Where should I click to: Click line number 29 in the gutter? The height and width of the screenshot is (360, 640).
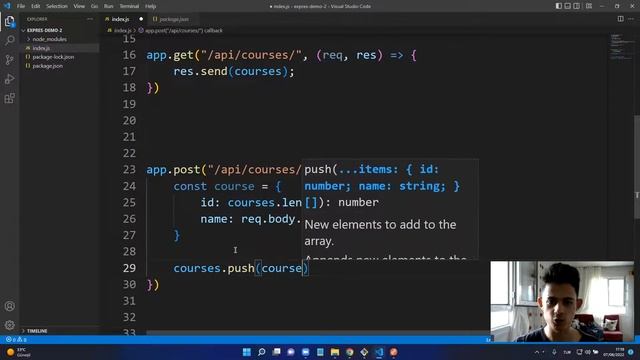pos(129,268)
